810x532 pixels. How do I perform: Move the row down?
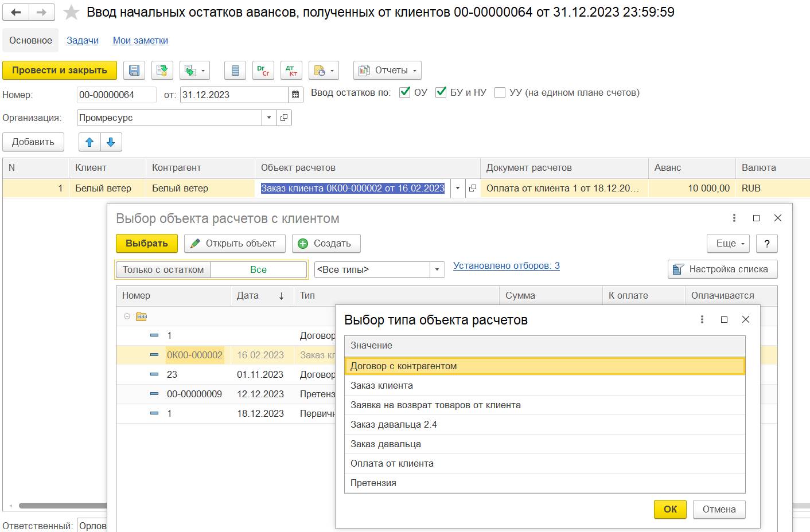click(111, 142)
